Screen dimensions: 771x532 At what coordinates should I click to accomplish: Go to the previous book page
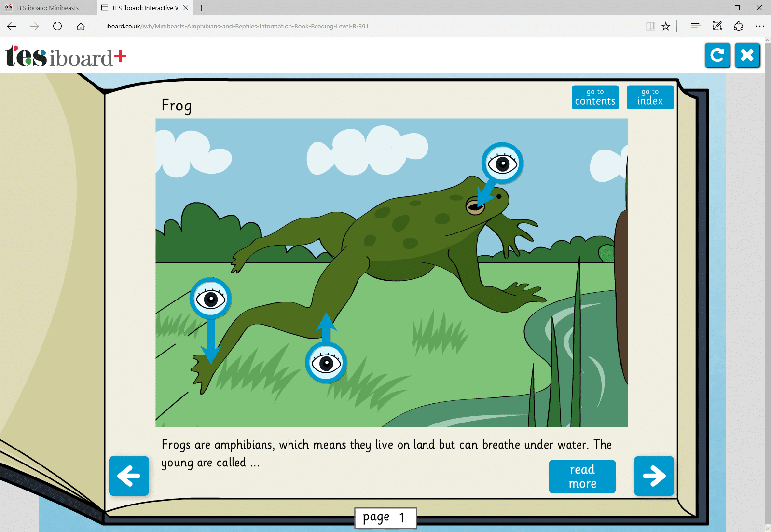(129, 476)
